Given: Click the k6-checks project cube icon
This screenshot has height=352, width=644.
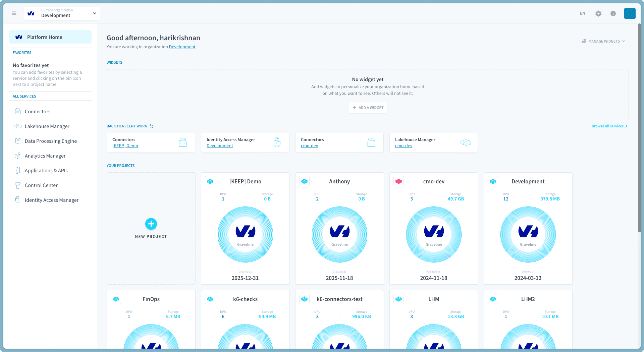Looking at the screenshot, I should [x=210, y=299].
